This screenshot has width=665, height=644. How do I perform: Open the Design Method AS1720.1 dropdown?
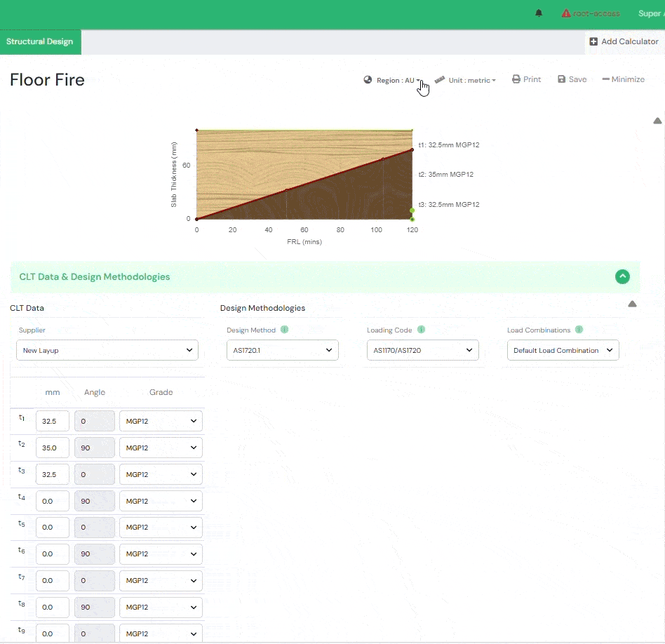283,350
